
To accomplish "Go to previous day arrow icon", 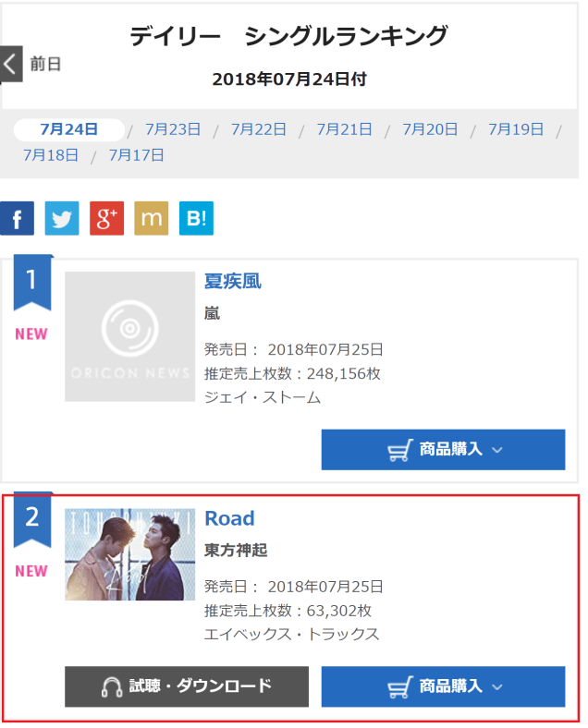I will point(11,64).
